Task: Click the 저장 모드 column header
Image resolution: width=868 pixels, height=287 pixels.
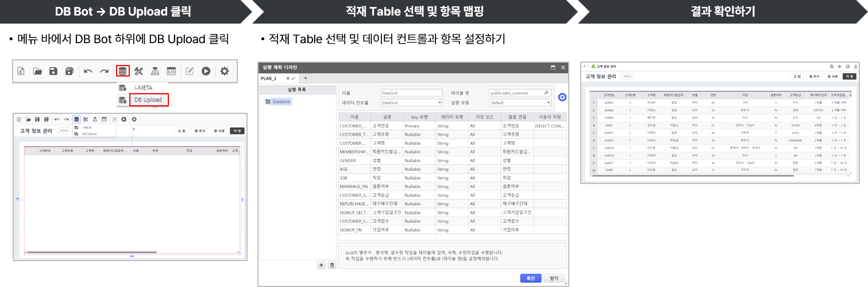Action: 483,117
